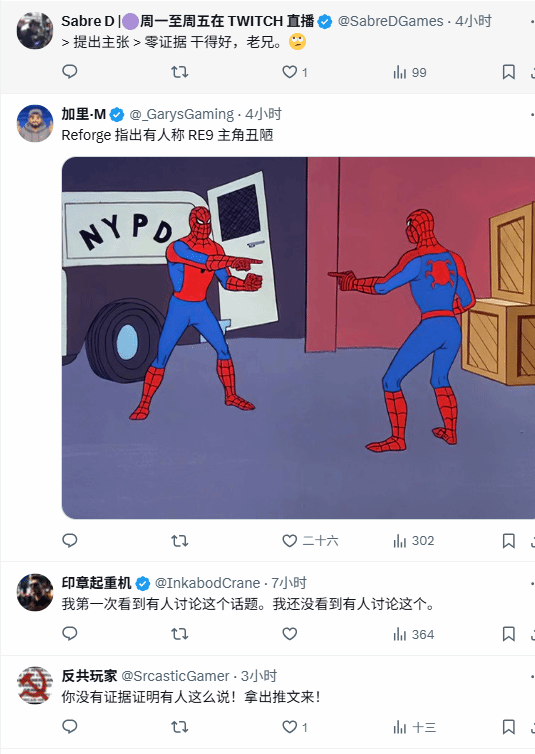Reply to 加里-M's Spider-Man tweet
Screen dimensions: 535x754
(70, 540)
